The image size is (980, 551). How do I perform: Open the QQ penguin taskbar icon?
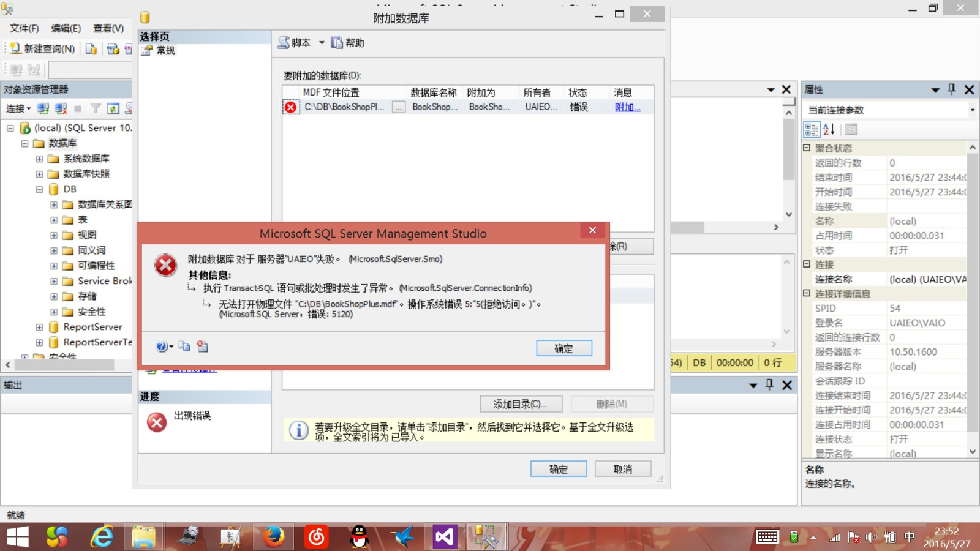pyautogui.click(x=360, y=537)
